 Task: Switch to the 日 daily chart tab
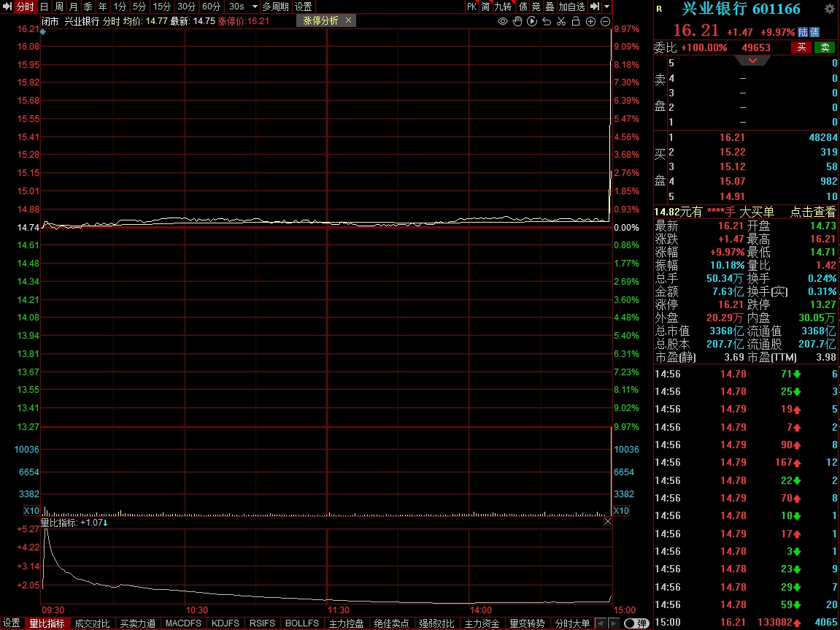coord(45,7)
